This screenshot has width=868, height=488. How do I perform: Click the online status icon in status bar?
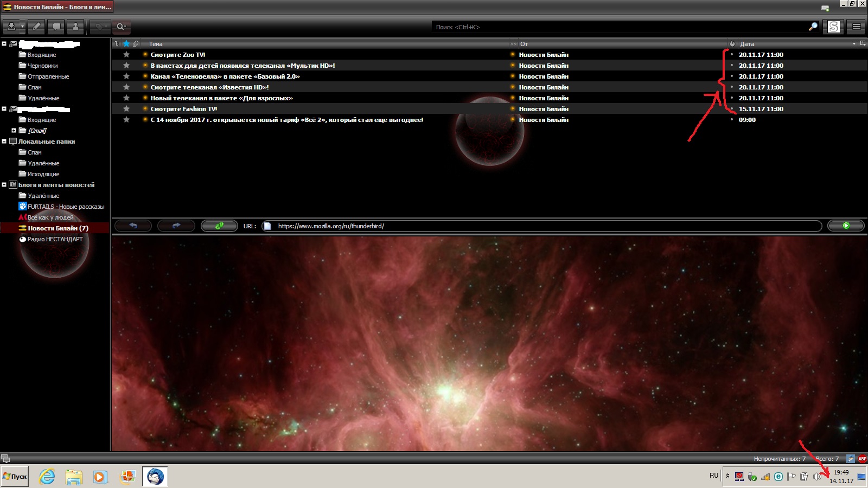tap(5, 459)
